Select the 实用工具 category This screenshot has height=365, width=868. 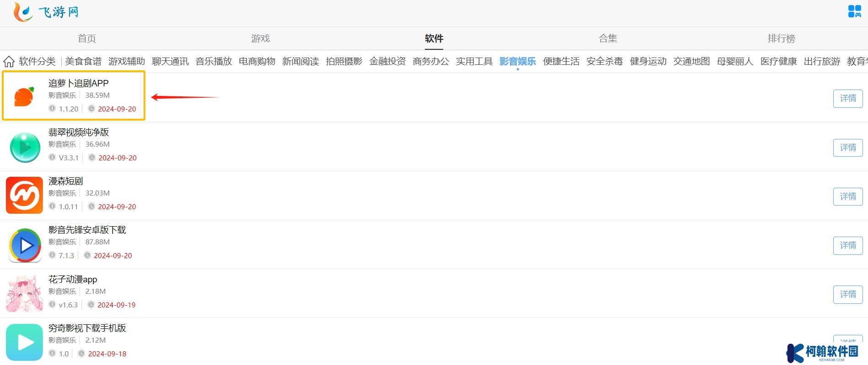(474, 61)
